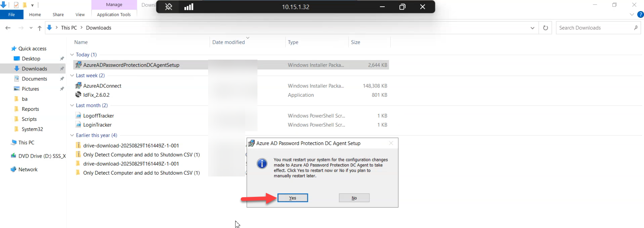Restore down the remote session 10.15.1.32 bar
644x228 pixels.
point(402,7)
